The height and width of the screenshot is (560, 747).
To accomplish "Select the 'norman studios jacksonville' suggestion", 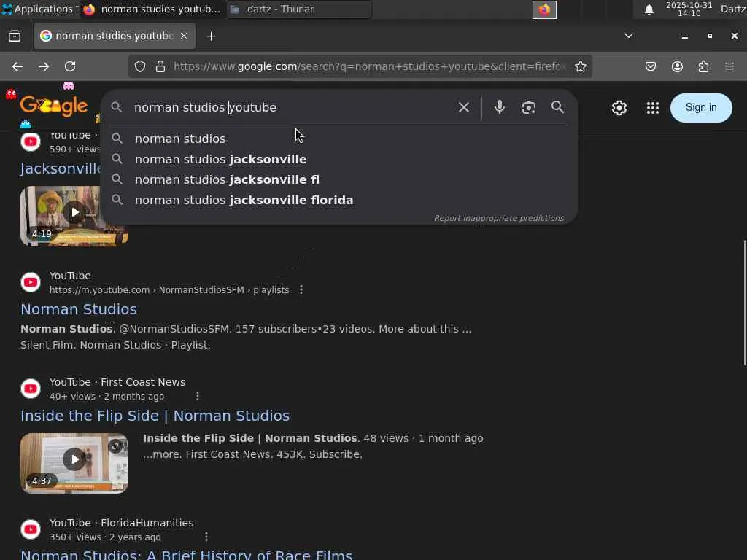I will click(339, 159).
